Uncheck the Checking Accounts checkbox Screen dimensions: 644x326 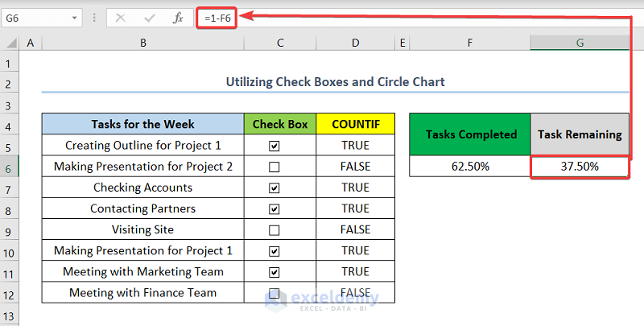click(275, 188)
